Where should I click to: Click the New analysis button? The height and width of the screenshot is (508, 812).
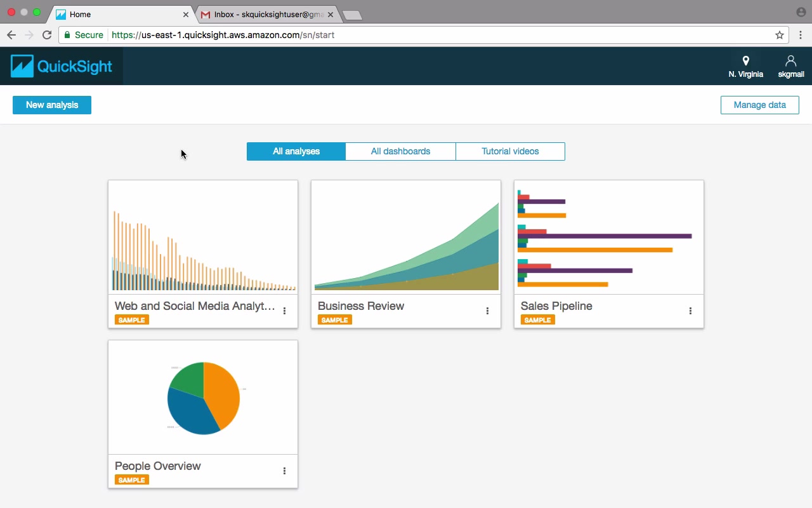52,105
